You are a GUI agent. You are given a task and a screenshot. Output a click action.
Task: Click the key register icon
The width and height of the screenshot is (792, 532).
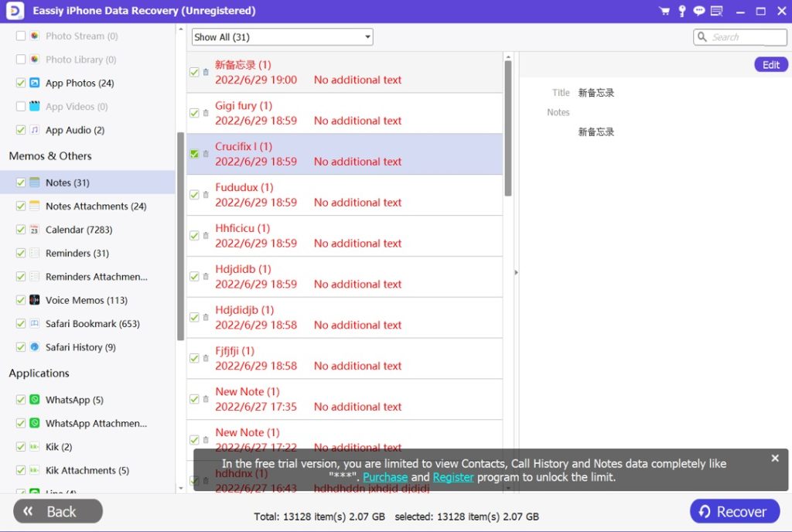pos(681,11)
